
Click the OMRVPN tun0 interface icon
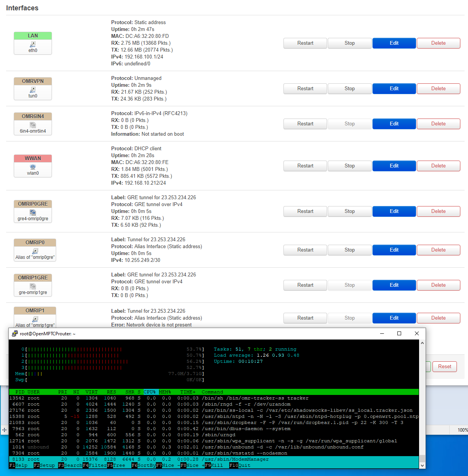(33, 90)
